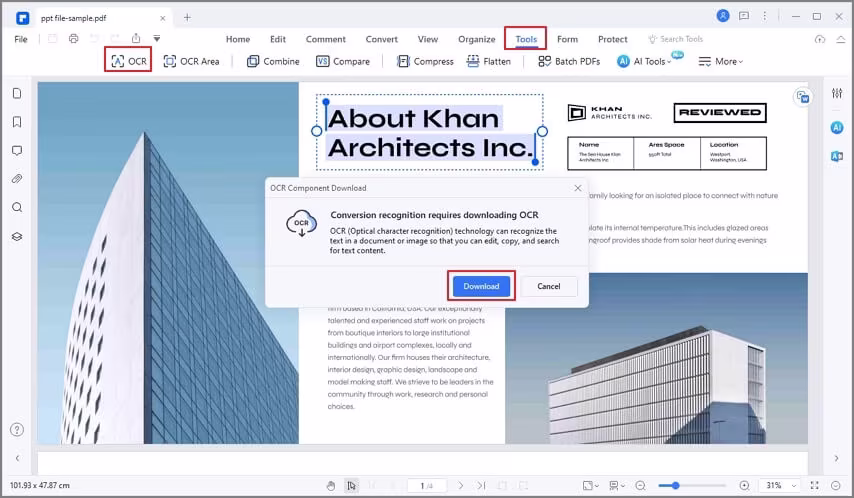
Task: Click the user account avatar icon
Action: click(723, 16)
